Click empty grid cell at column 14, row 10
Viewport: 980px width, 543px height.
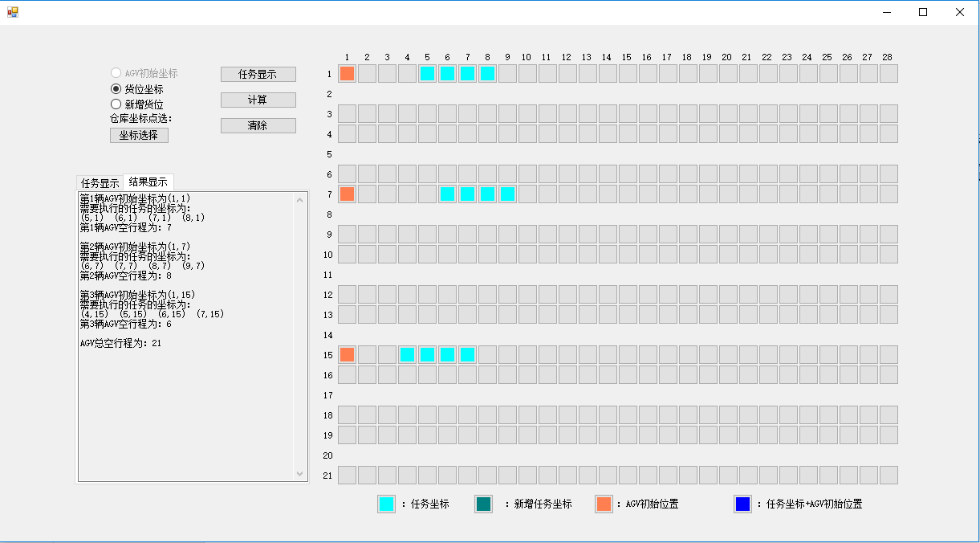[608, 254]
